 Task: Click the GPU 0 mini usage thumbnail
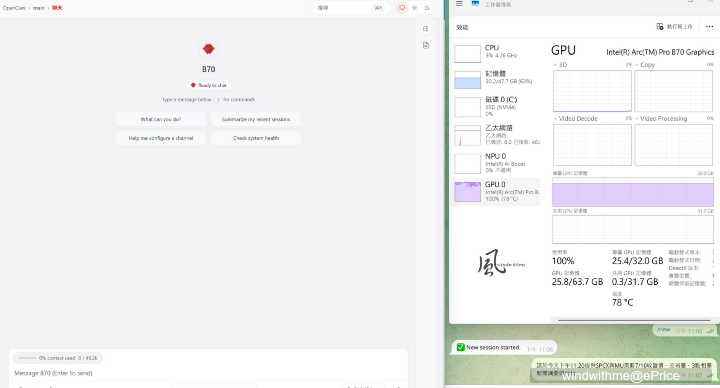tap(467, 191)
